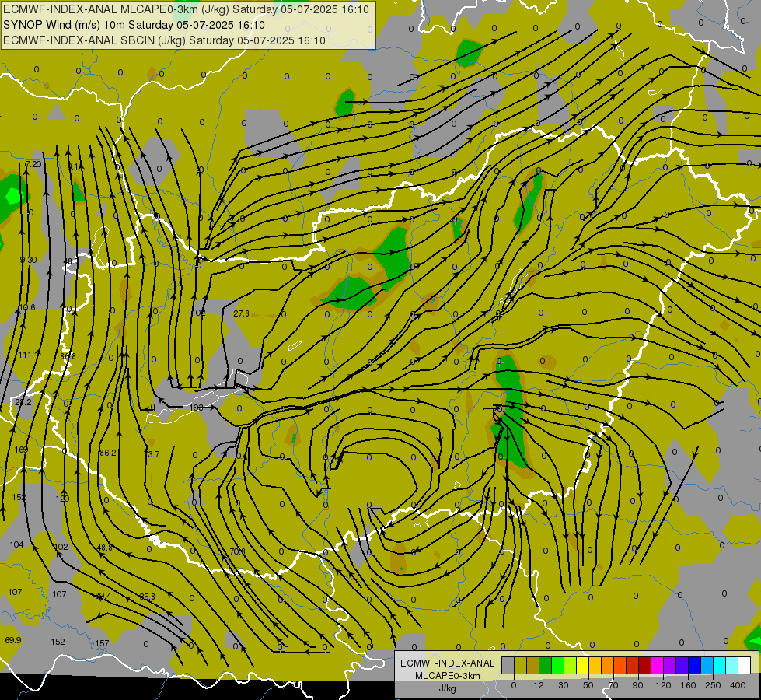Pick the violet swatch left of legend value 160
The image size is (761, 700).
(682, 665)
